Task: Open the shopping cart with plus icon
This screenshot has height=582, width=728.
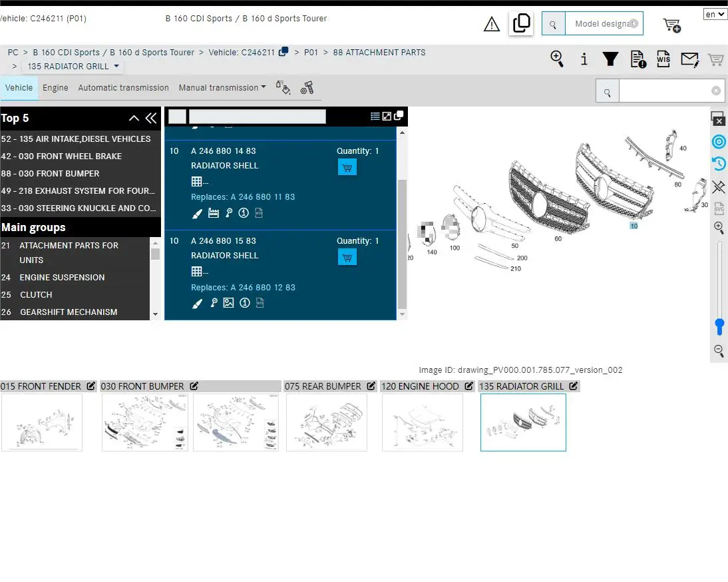Action: 671,25
